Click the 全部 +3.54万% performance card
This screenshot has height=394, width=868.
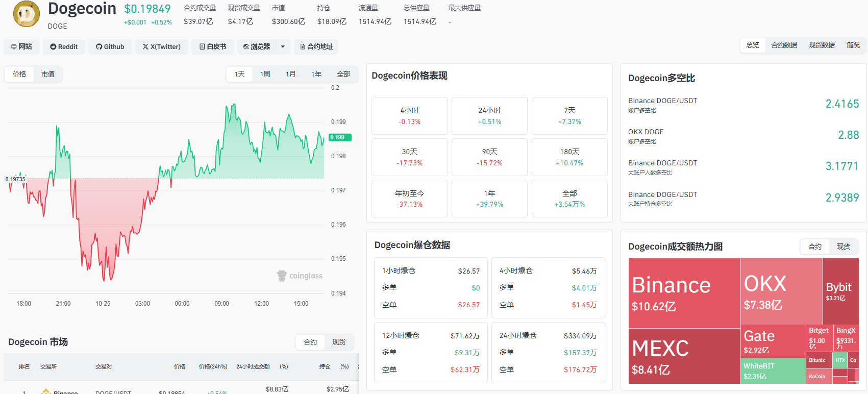[569, 199]
